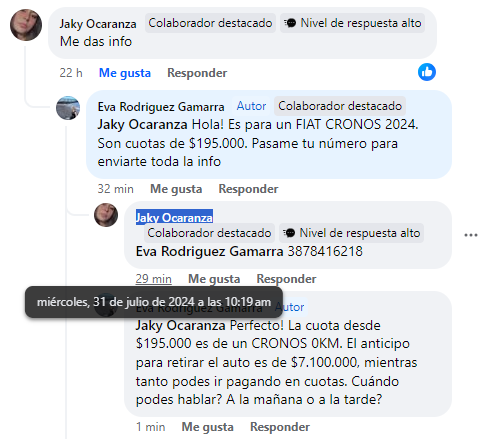The height and width of the screenshot is (439, 490).
Task: Open highlighted Jaky Ocaranza name link
Action: click(x=174, y=217)
